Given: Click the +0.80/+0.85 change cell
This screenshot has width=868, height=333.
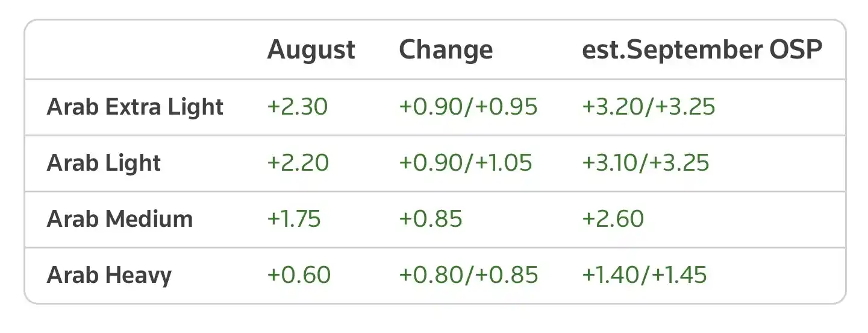Looking at the screenshot, I should pos(468,275).
